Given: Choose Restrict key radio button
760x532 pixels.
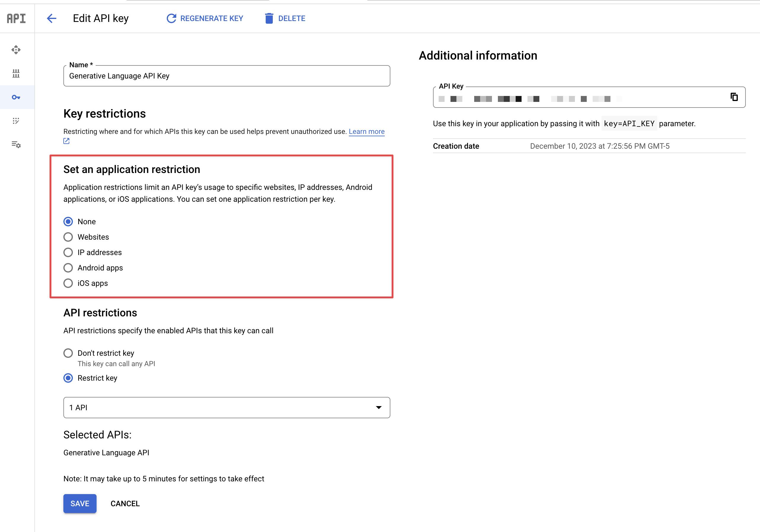Looking at the screenshot, I should (68, 378).
